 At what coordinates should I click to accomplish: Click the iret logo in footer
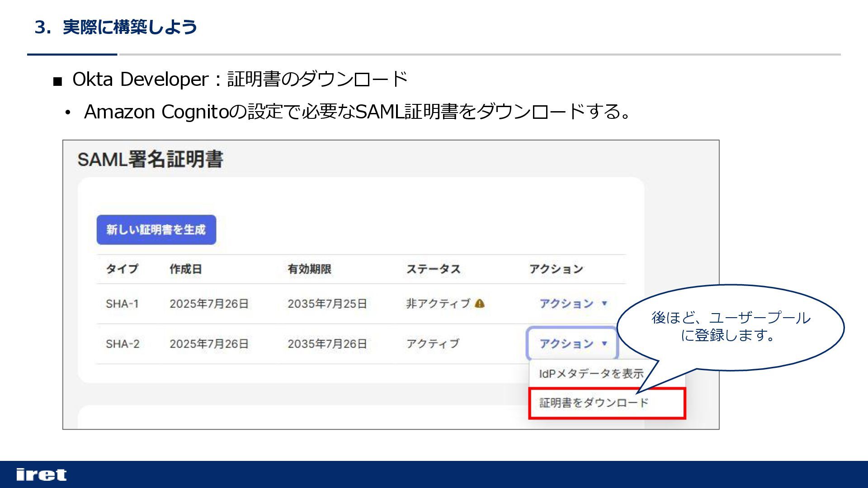click(41, 474)
